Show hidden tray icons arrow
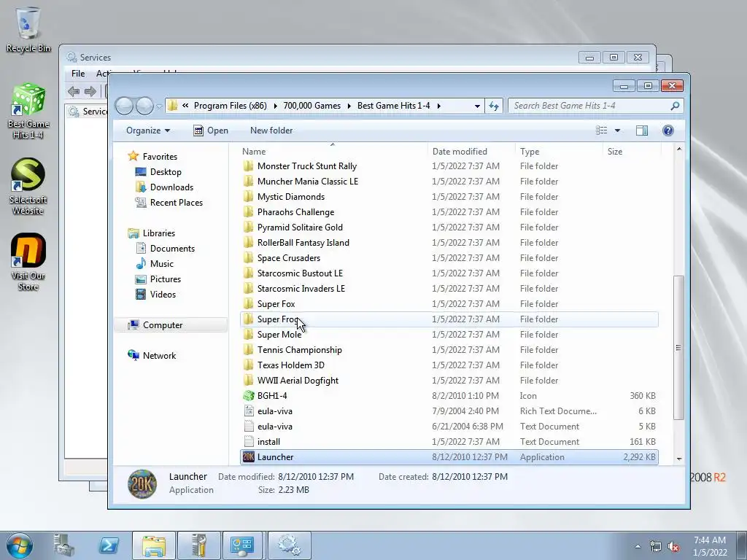The width and height of the screenshot is (747, 560). coord(638,546)
